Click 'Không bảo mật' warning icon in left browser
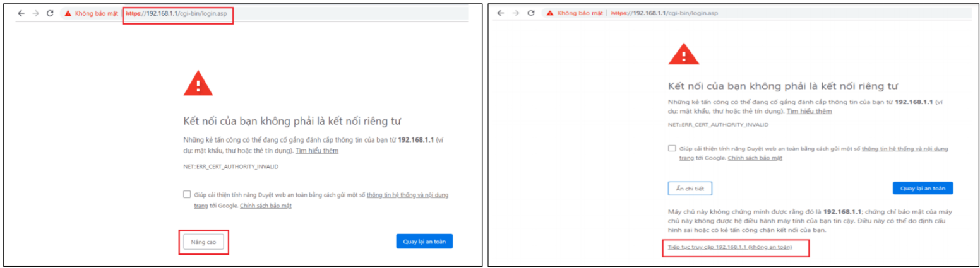980x268 pixels. [68, 13]
